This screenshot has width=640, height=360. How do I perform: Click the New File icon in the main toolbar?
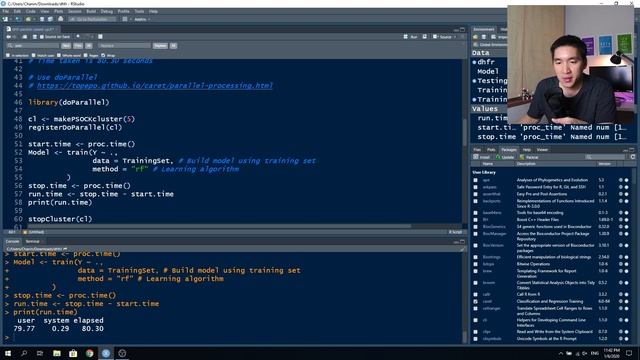click(5, 19)
